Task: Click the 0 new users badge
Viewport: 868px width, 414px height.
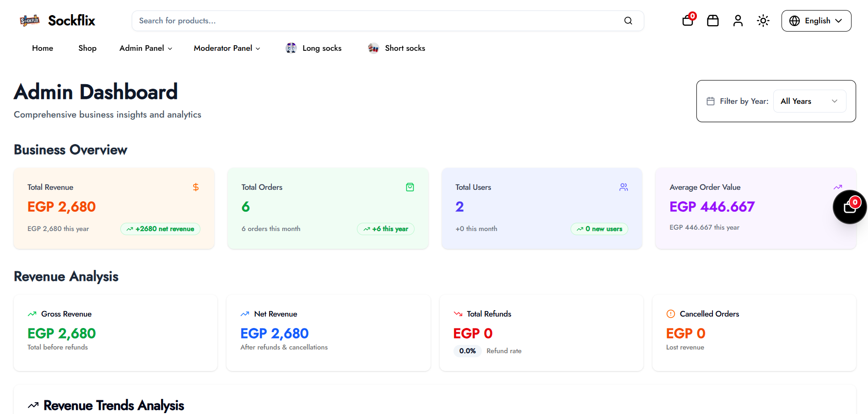Action: 599,229
